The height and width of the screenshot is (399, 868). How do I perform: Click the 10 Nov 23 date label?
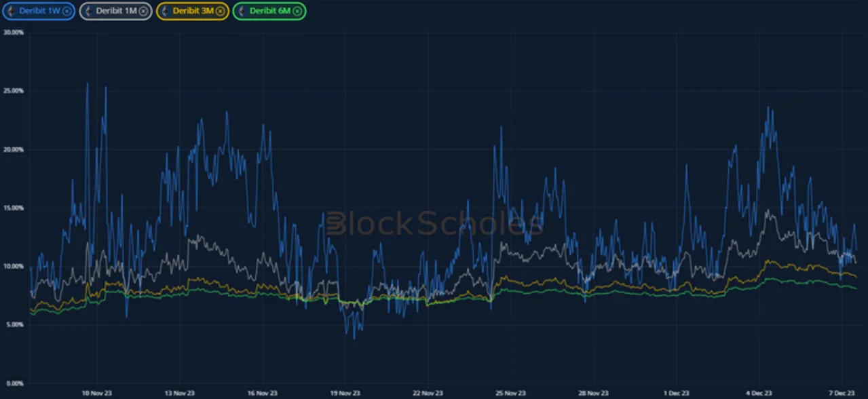pos(97,393)
